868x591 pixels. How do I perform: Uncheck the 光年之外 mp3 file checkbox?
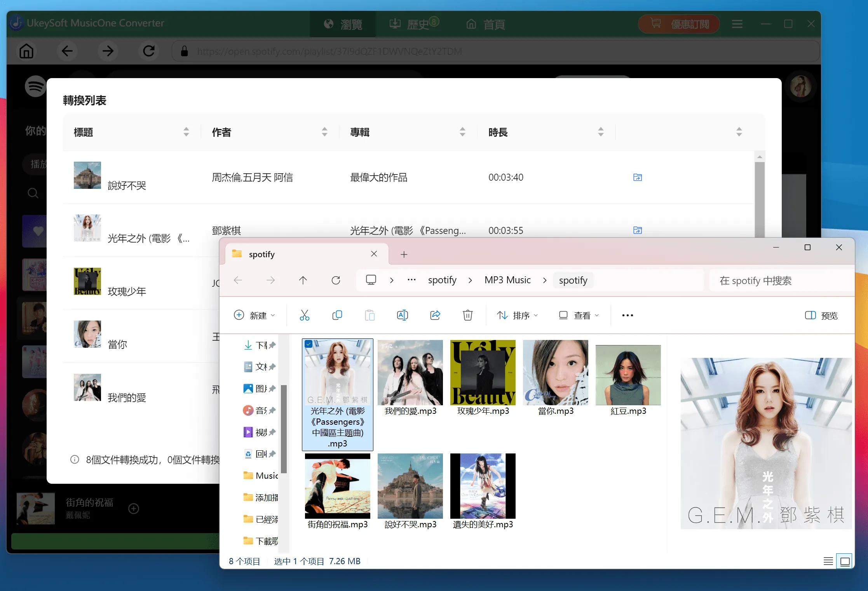(309, 344)
